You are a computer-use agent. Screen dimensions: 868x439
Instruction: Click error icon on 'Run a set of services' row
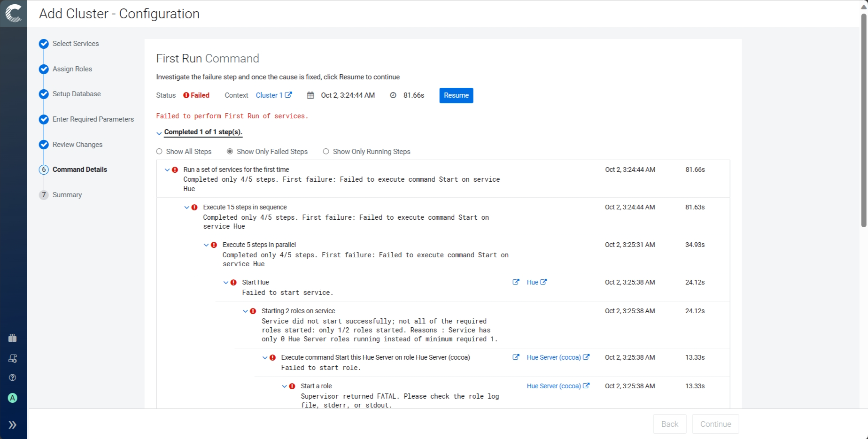tap(175, 170)
